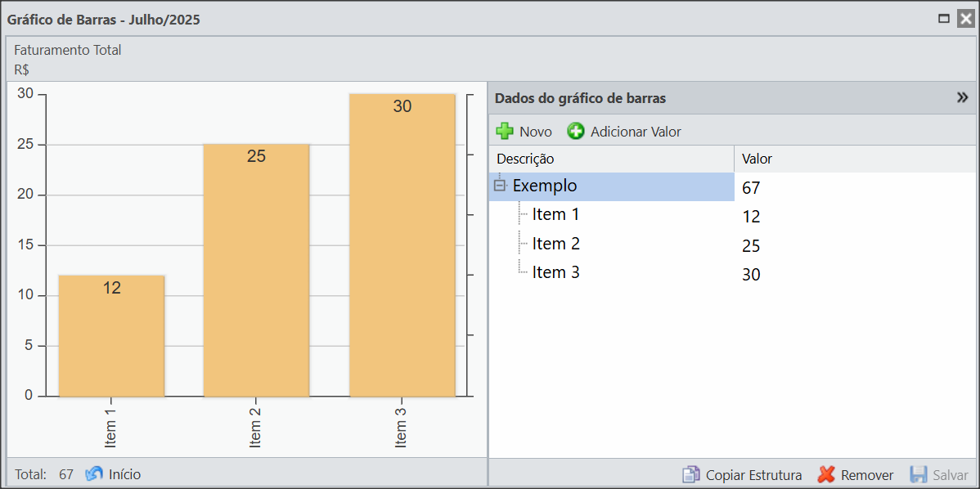Click the Adicionar Valor round plus icon

click(576, 131)
